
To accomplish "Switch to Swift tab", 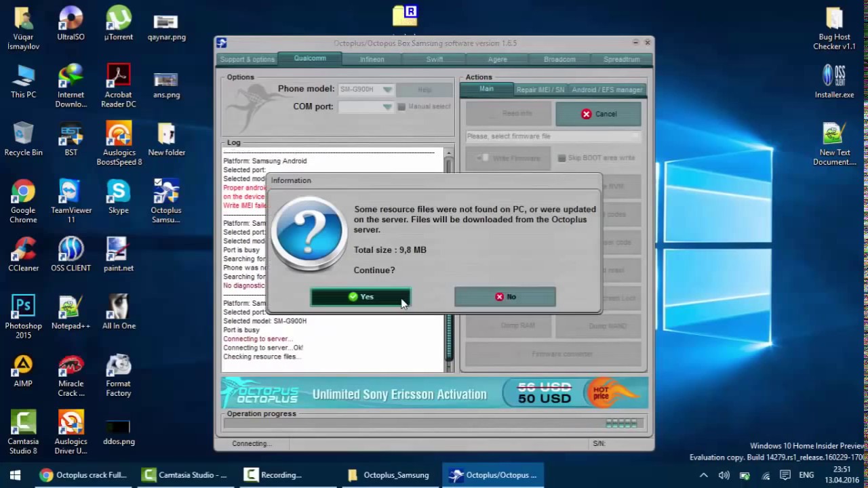I will coord(435,60).
